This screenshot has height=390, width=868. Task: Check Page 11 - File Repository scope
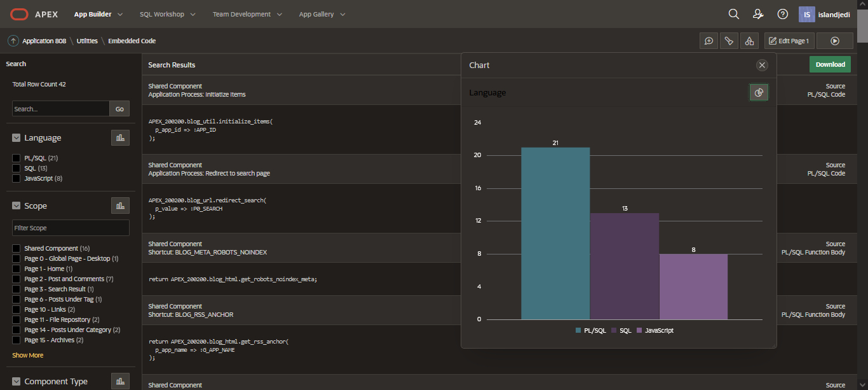(x=17, y=319)
